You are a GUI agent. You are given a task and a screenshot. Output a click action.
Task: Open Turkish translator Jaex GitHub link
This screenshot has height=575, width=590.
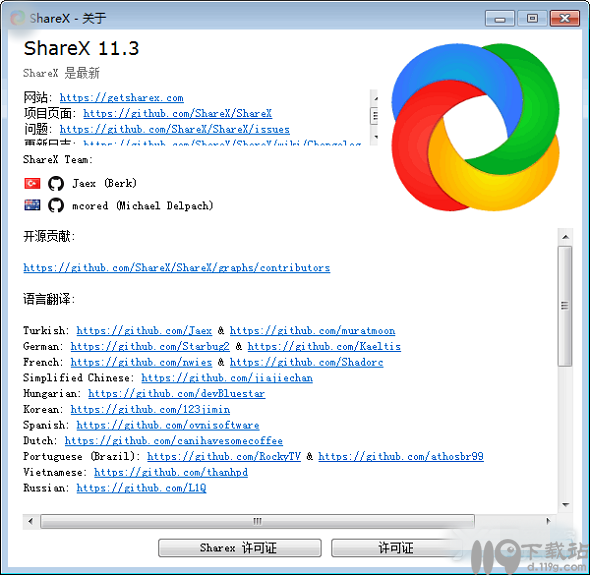(144, 330)
